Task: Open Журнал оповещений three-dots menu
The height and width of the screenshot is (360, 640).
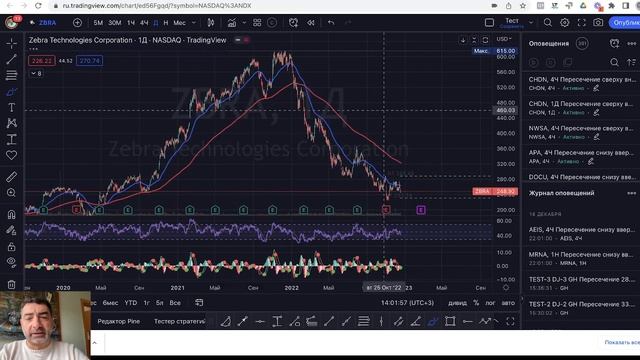Action: (631, 193)
